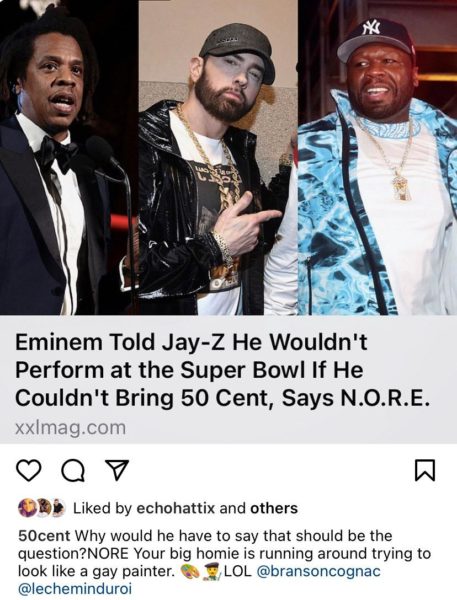
Task: Tap the liker avatar thumbnails
Action: click(x=42, y=508)
